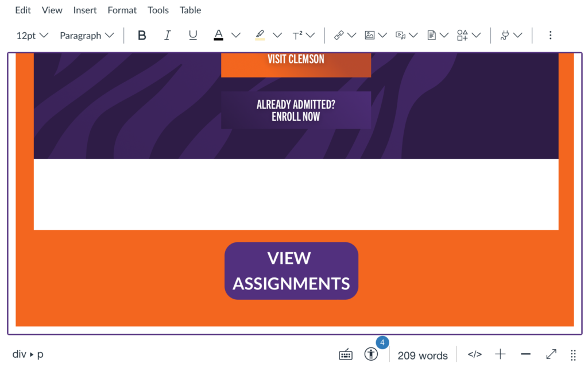Open the Edit menu
Image resolution: width=588 pixels, height=371 pixels.
[23, 10]
